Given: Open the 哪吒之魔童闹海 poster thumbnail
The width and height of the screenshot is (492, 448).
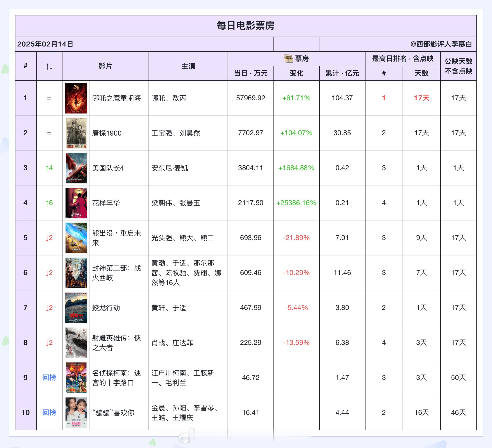Looking at the screenshot, I should (76, 98).
